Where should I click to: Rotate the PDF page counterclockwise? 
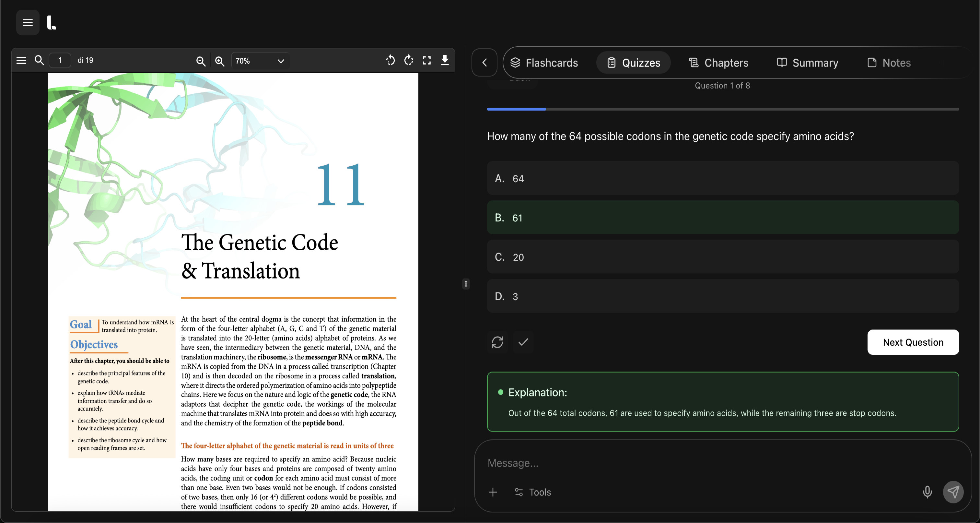point(390,61)
